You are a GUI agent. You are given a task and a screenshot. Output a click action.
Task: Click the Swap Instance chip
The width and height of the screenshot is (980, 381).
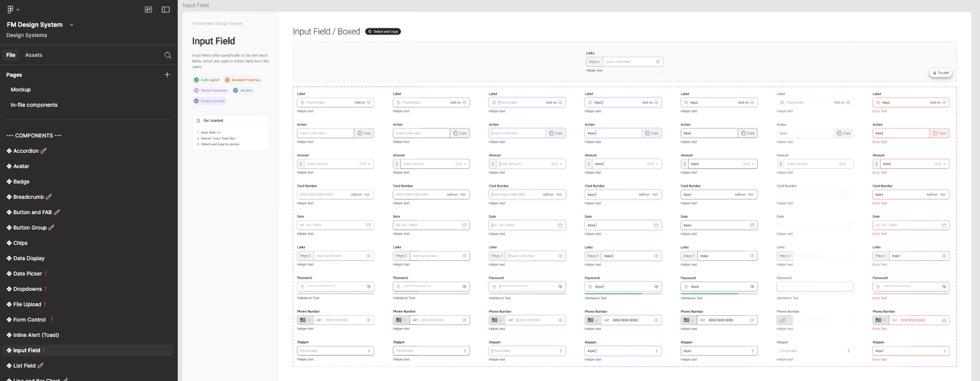209,100
